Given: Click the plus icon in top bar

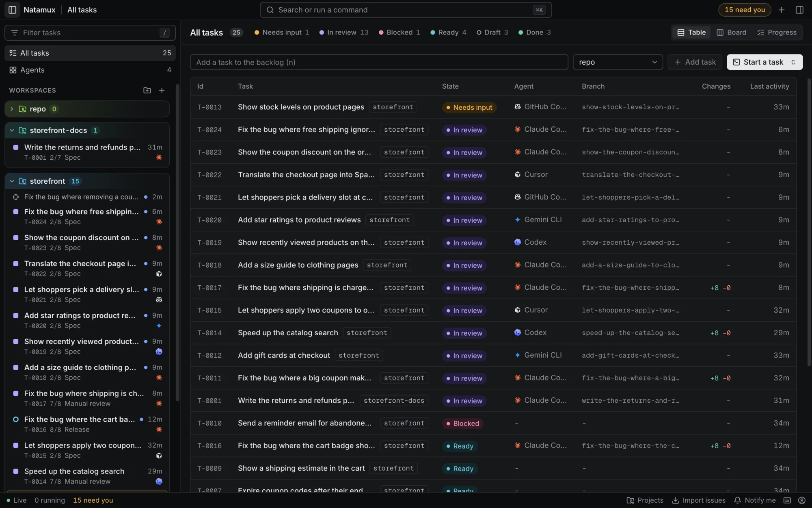Looking at the screenshot, I should [x=782, y=10].
